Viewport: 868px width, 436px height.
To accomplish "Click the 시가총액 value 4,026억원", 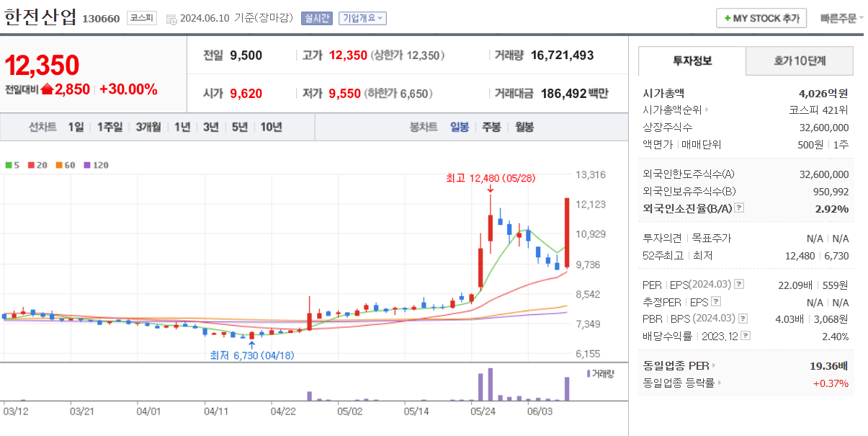I will tap(823, 93).
